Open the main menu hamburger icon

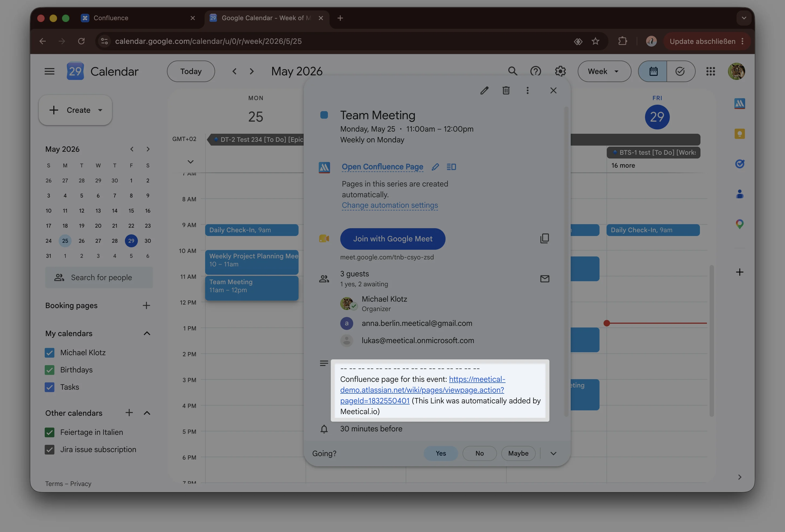pyautogui.click(x=49, y=71)
